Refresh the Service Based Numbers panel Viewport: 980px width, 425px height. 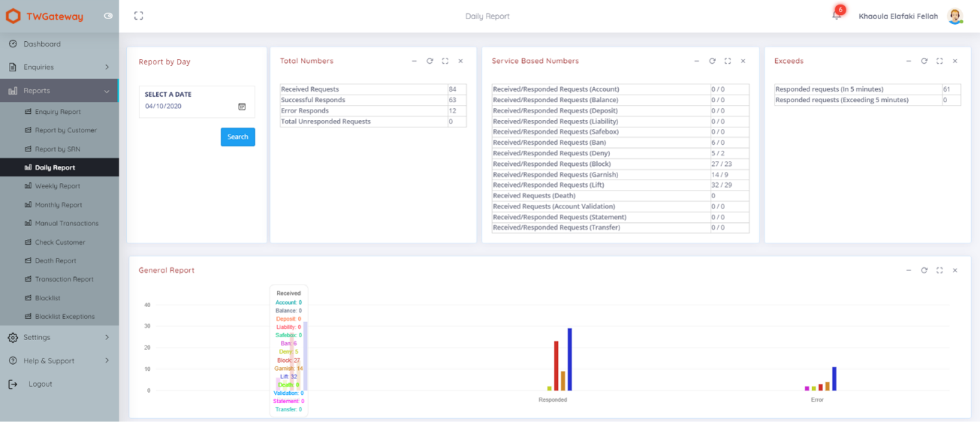713,61
